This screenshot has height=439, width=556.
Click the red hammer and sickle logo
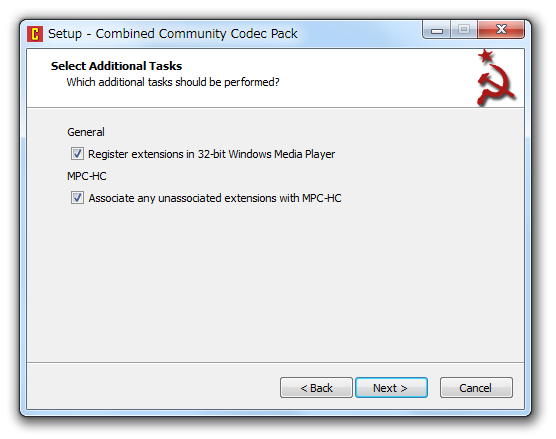click(496, 85)
